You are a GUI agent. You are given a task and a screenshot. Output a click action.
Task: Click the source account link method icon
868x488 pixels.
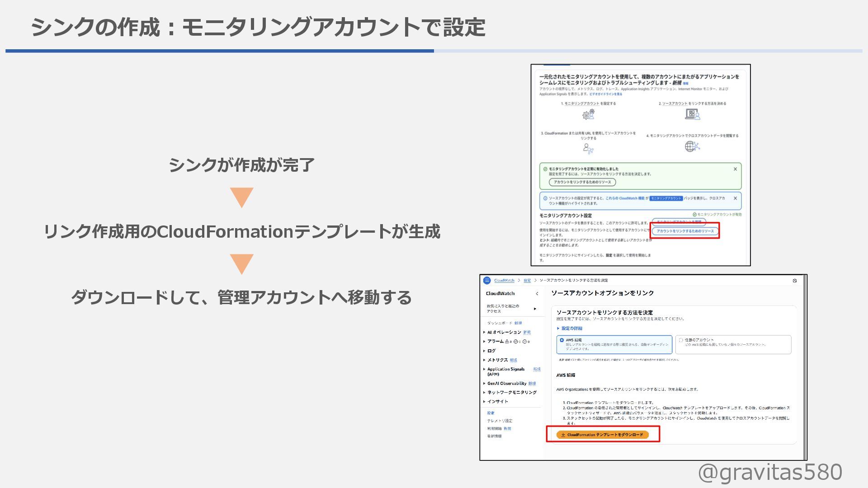pyautogui.click(x=692, y=114)
